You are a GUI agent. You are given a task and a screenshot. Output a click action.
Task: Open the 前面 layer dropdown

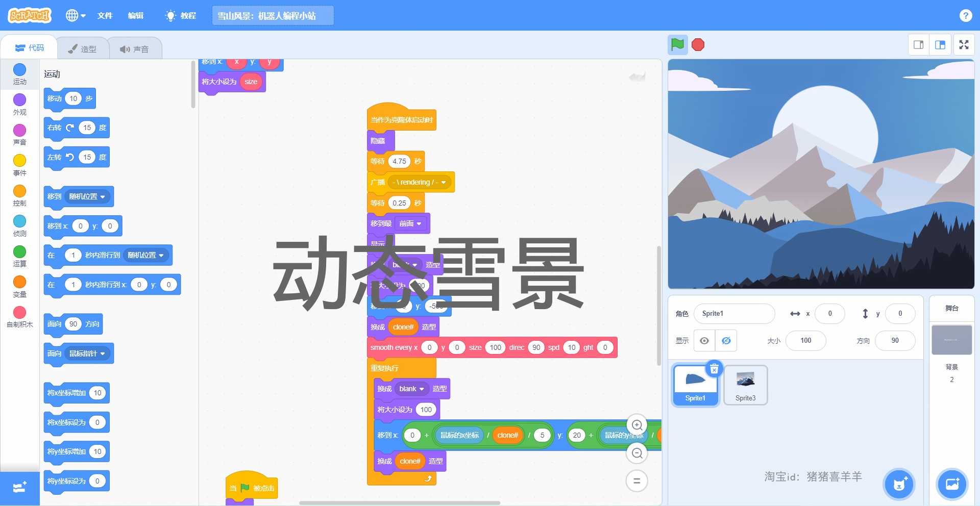(x=410, y=223)
